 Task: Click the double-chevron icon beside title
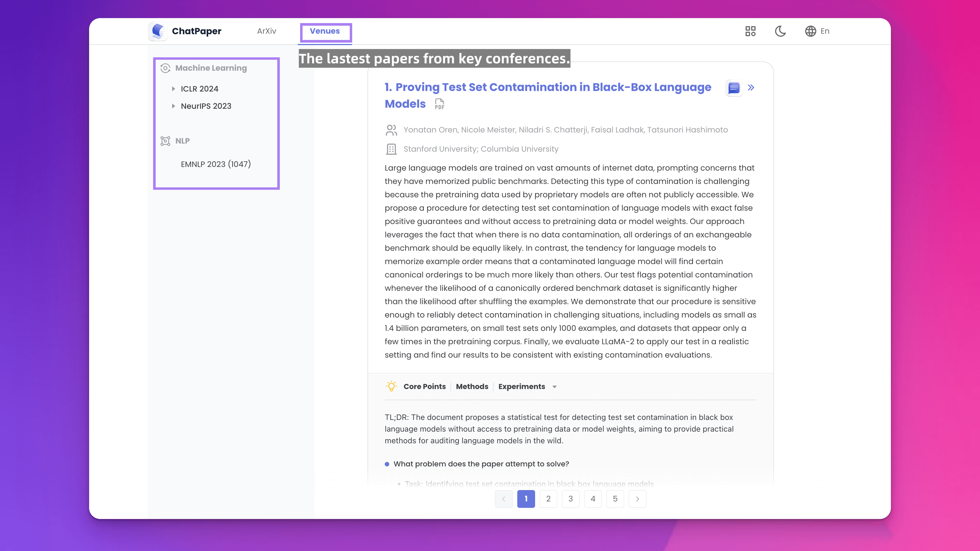751,88
